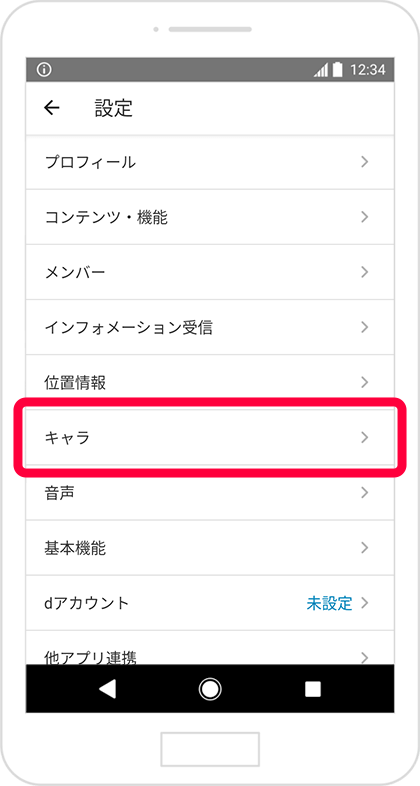Tap the signal strength icon
This screenshot has height=786, width=420.
click(x=321, y=70)
